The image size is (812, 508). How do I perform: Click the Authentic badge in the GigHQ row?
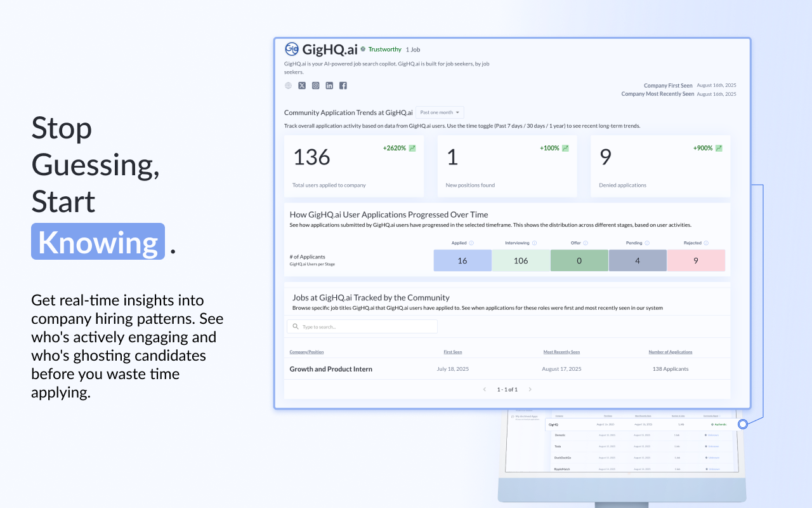pyautogui.click(x=718, y=424)
